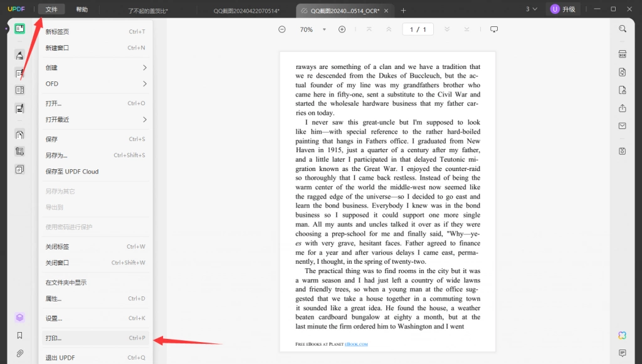Choose 设置... menu entry
Screen dimensions: 642x364
click(95, 318)
